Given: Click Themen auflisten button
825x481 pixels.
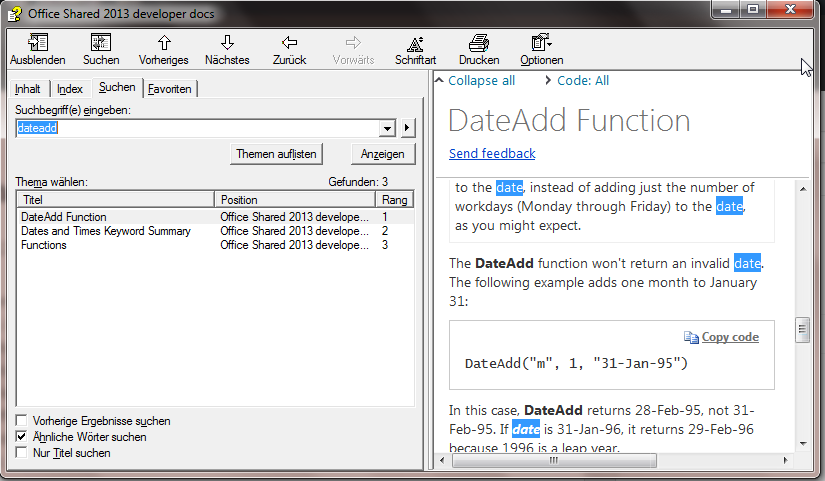Looking at the screenshot, I should pos(276,154).
